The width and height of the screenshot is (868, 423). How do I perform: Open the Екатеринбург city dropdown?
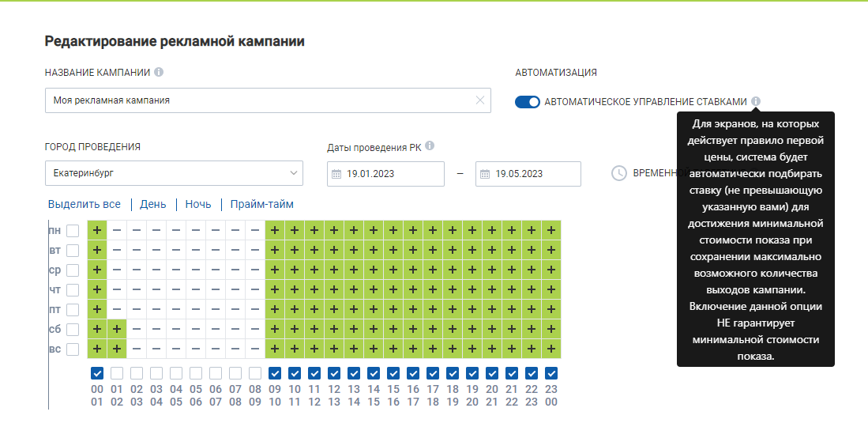coord(174,173)
